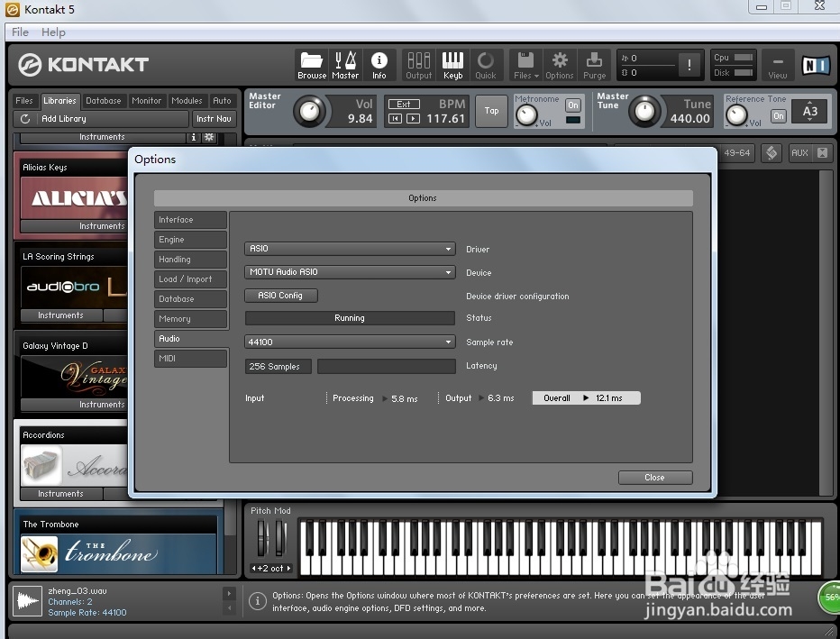
Task: Click the Options gear icon in toolbar
Action: click(x=560, y=65)
